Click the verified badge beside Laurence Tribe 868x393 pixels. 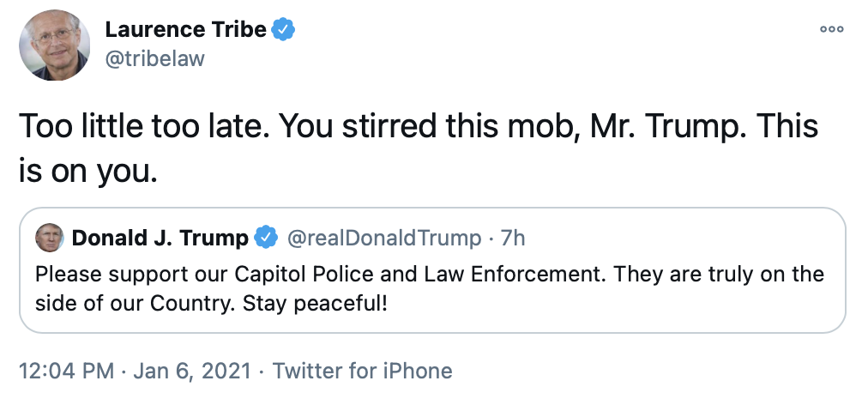(x=284, y=30)
